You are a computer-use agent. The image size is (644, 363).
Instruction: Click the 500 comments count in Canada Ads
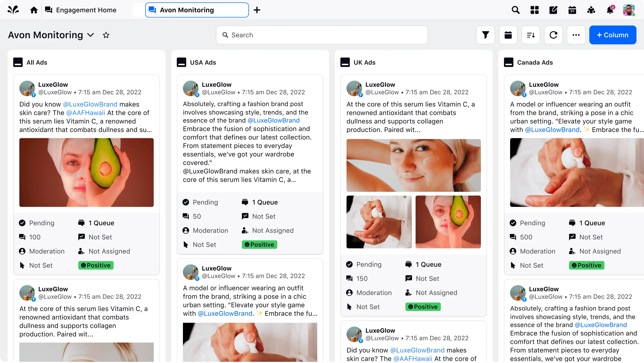point(521,237)
